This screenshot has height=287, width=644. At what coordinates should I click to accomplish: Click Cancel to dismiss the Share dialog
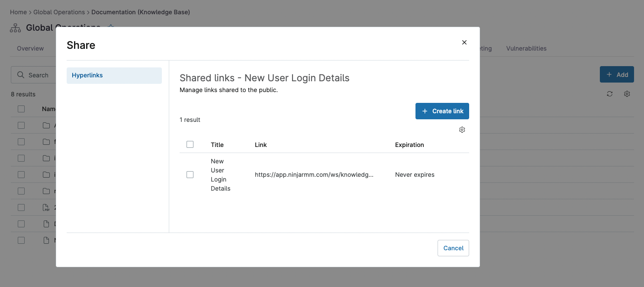pos(453,248)
